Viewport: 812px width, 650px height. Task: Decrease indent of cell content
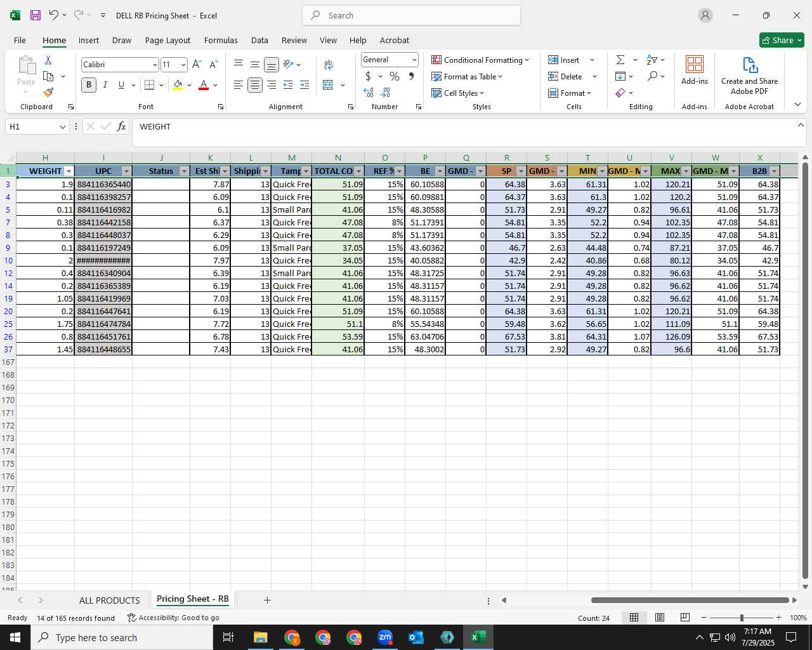point(288,85)
